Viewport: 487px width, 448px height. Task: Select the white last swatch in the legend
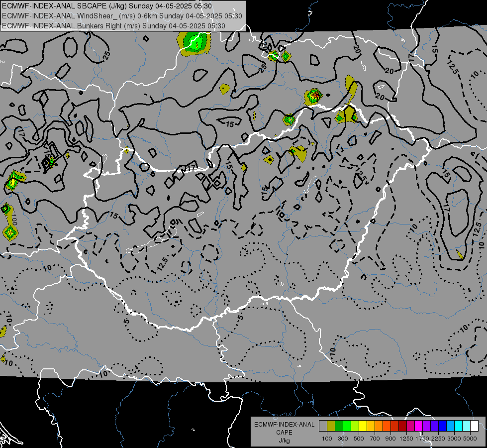tap(474, 426)
